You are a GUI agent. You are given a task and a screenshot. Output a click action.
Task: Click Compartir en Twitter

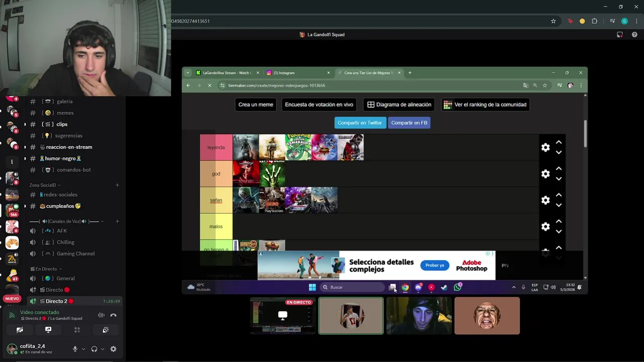click(360, 123)
